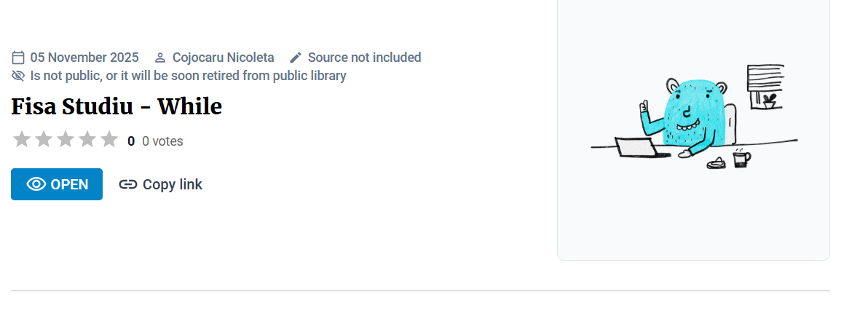Click the Source not included label
This screenshot has height=311, width=868.
point(364,58)
